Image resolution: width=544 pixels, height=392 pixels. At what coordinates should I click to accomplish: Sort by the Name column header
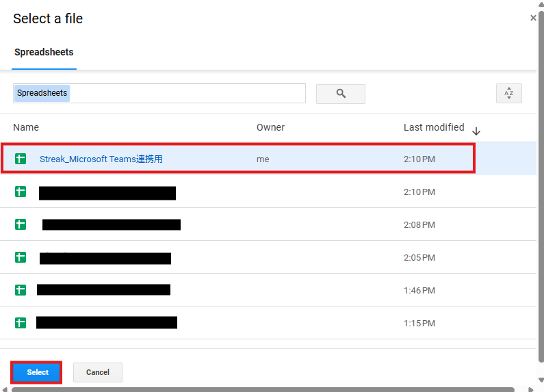click(26, 127)
